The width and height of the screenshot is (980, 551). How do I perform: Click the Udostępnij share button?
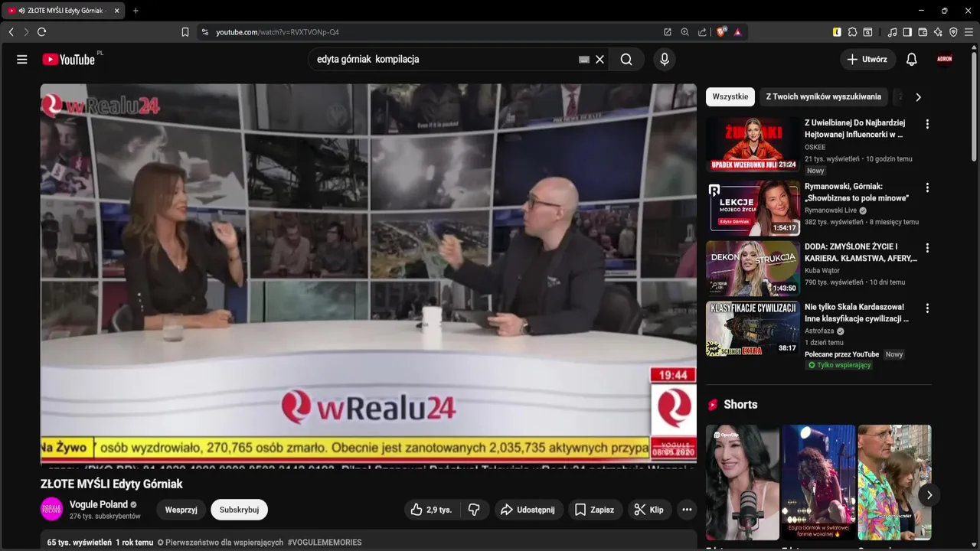tap(528, 510)
